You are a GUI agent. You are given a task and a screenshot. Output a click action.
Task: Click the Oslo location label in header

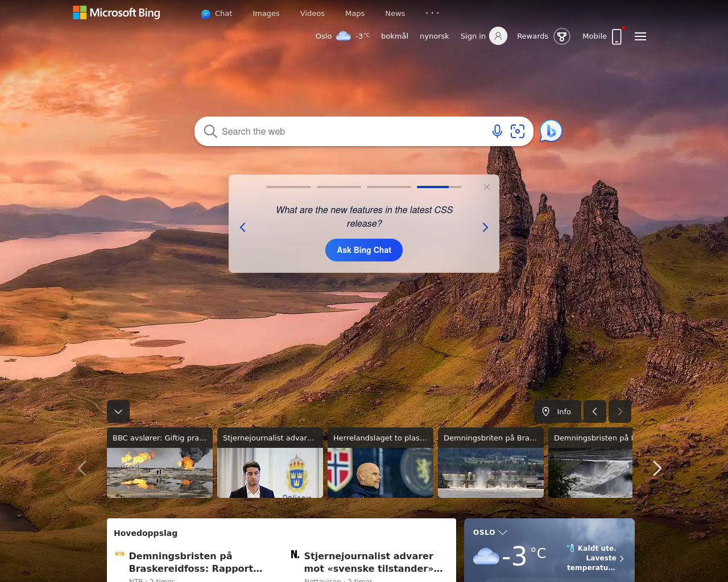point(324,36)
